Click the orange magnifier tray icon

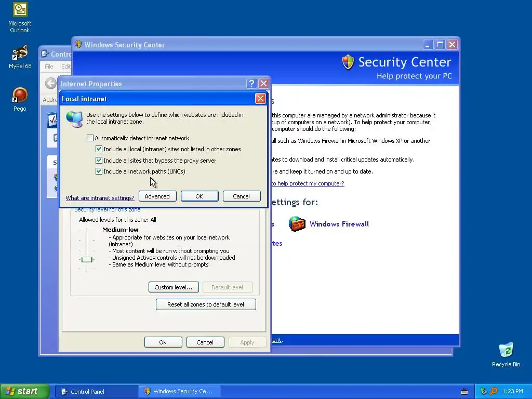tap(494, 391)
